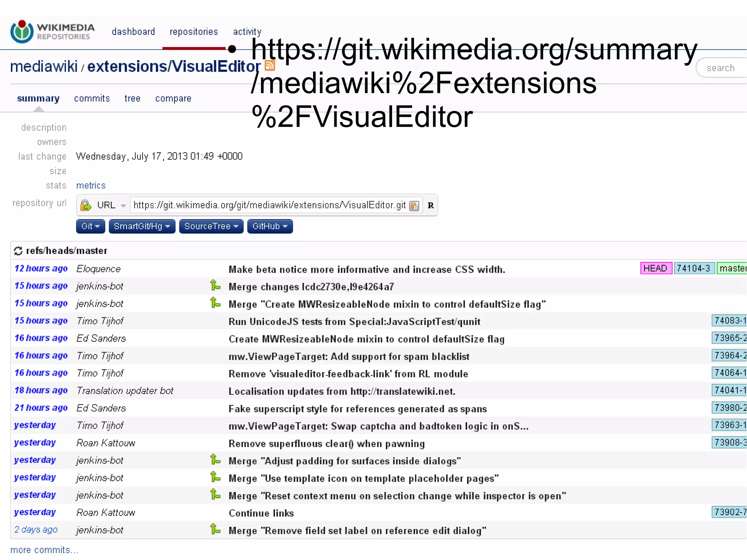Click the 74041-1 change tag

[x=729, y=390]
